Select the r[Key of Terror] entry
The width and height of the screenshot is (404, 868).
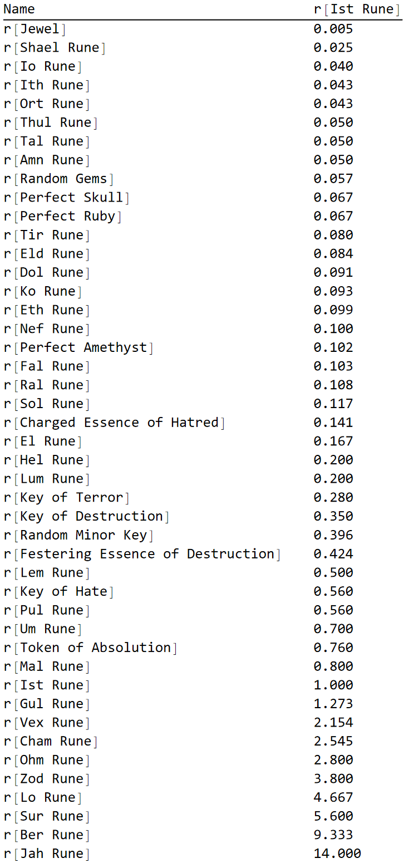[66, 498]
